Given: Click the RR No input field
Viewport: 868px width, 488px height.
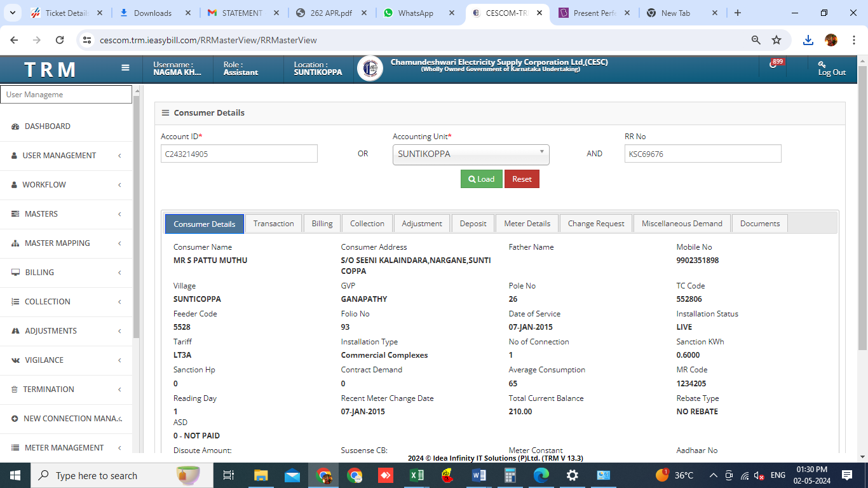Looking at the screenshot, I should 703,154.
